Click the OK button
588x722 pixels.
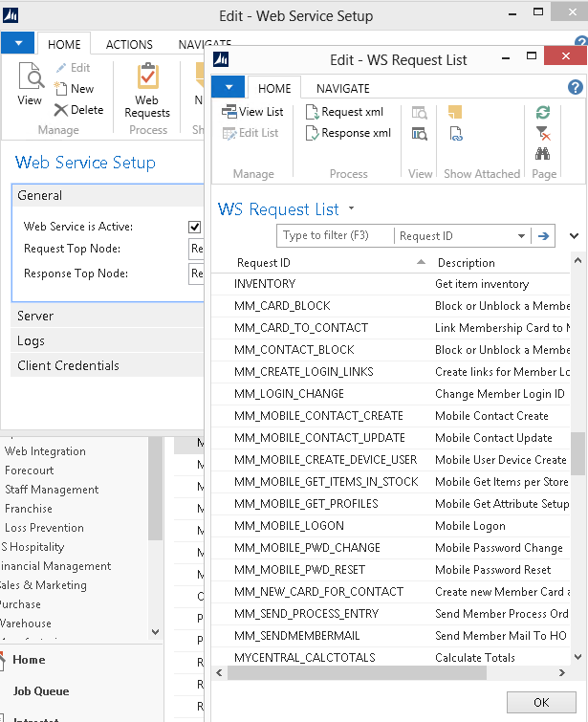pos(541,702)
